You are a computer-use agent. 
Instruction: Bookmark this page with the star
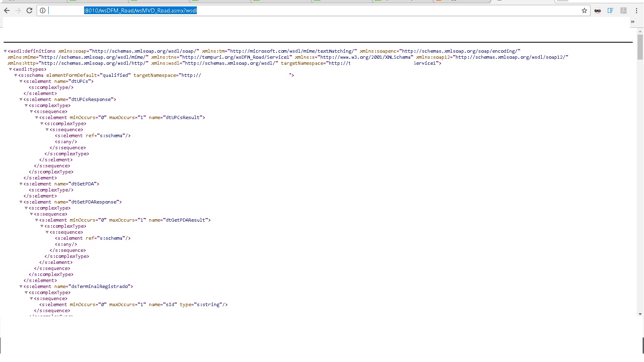[x=584, y=10]
